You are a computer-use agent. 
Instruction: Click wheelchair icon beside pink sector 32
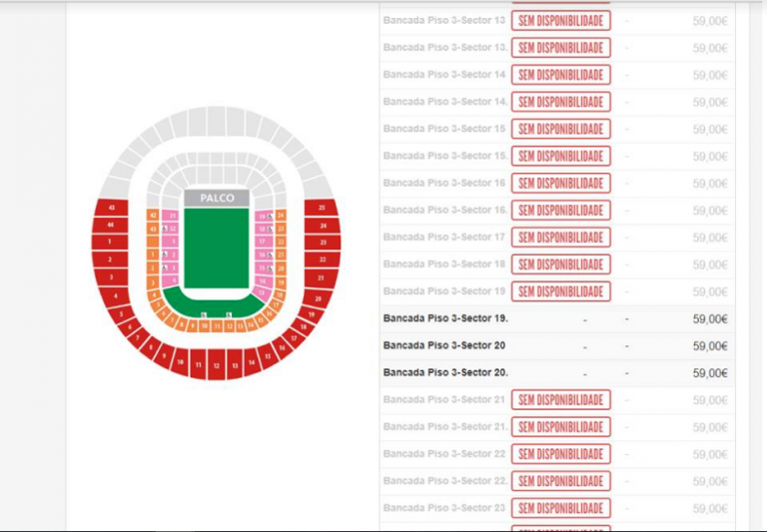[x=165, y=229]
